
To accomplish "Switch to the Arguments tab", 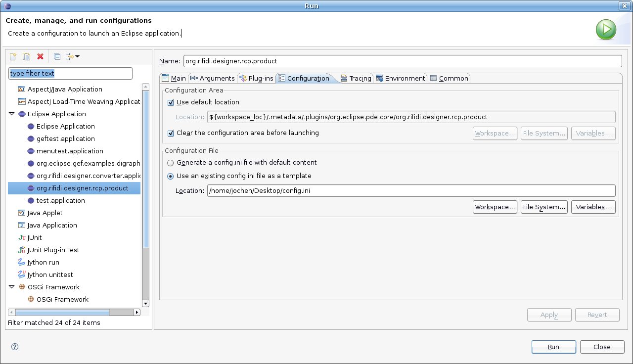I will pos(212,78).
